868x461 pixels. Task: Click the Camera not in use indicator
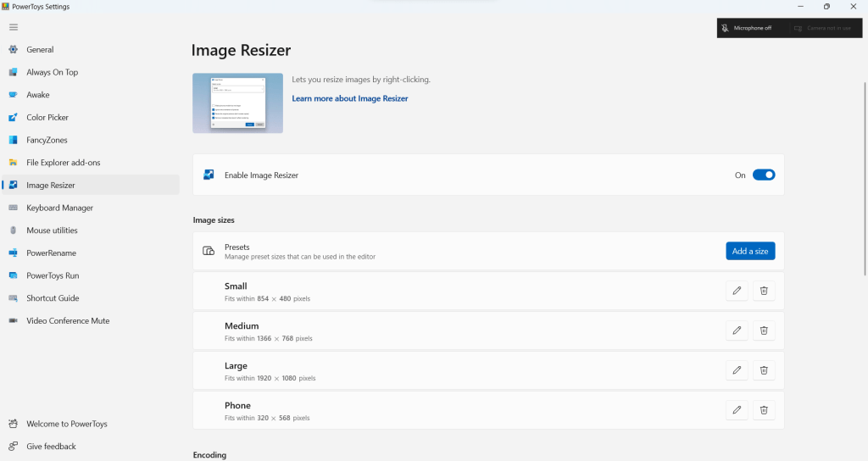pyautogui.click(x=822, y=28)
